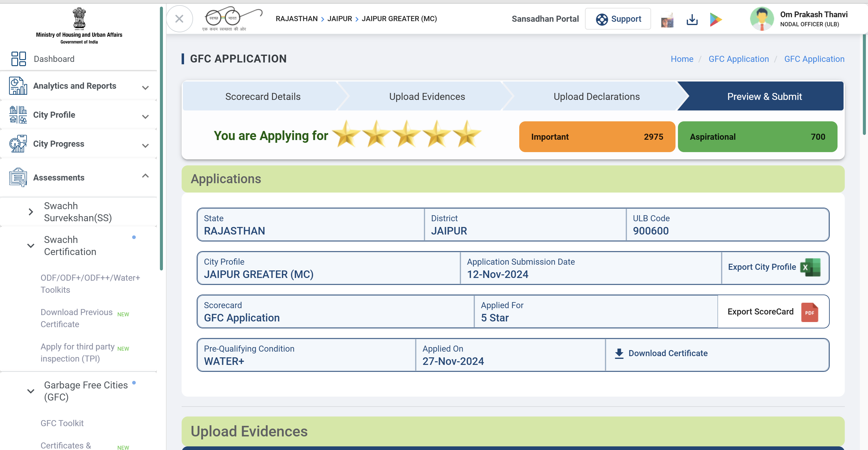The image size is (868, 450).
Task: Open Download Previous Certificate
Action: coord(77,318)
